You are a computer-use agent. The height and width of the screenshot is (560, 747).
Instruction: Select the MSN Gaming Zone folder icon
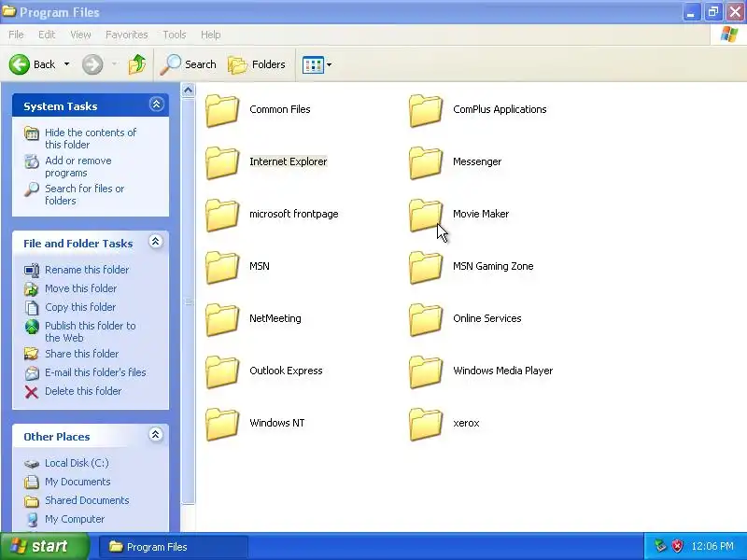pyautogui.click(x=426, y=268)
